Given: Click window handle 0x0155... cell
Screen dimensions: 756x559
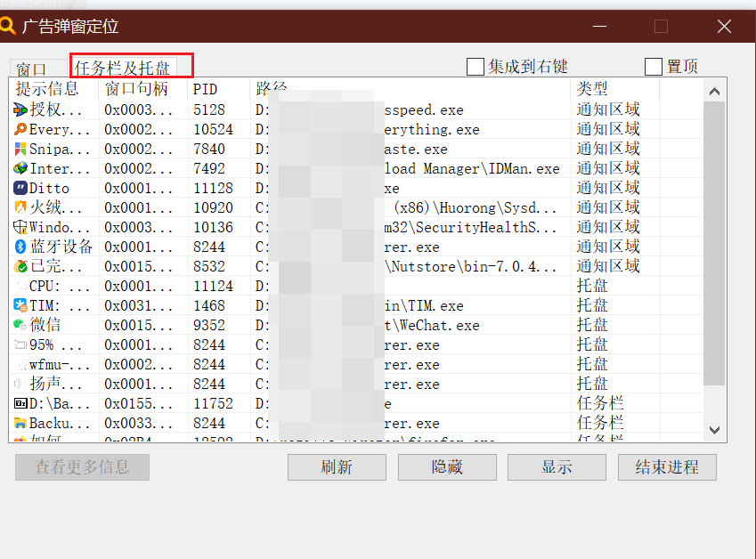Looking at the screenshot, I should coord(138,403).
